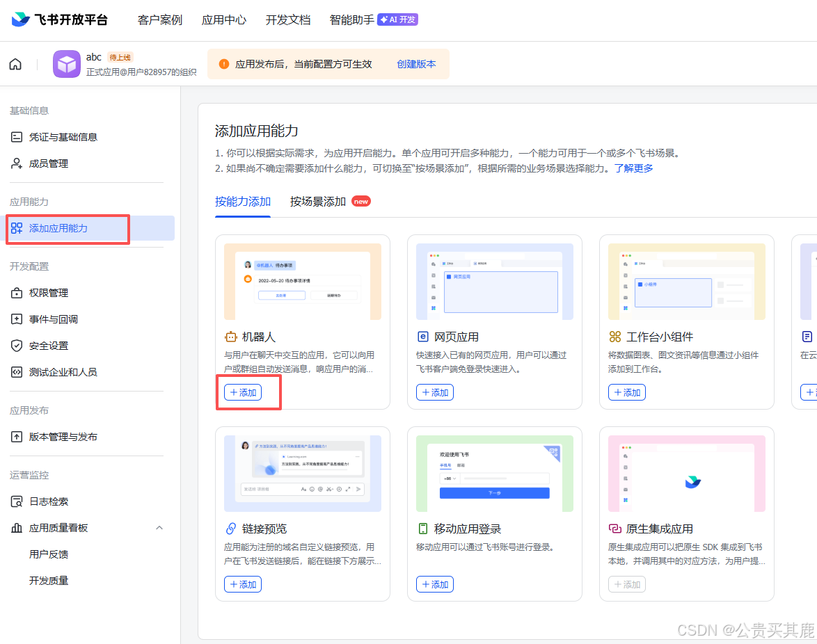Click the 凭证与基础信息 sidebar icon
This screenshot has width=817, height=644.
pyautogui.click(x=17, y=137)
